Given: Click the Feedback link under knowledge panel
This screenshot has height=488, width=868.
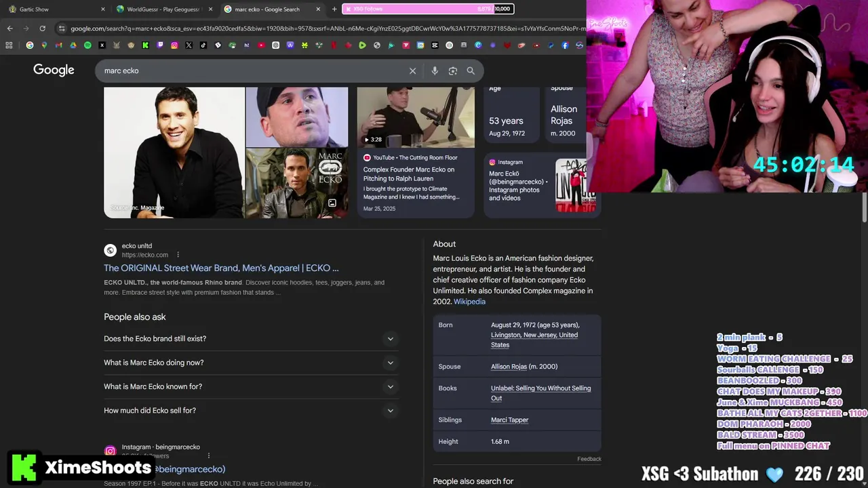Looking at the screenshot, I should pos(589,459).
